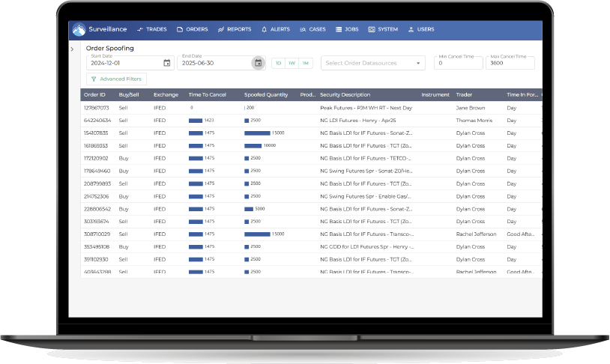Open the End Date calendar picker
Viewport: 610px width, 364px height.
tap(258, 63)
